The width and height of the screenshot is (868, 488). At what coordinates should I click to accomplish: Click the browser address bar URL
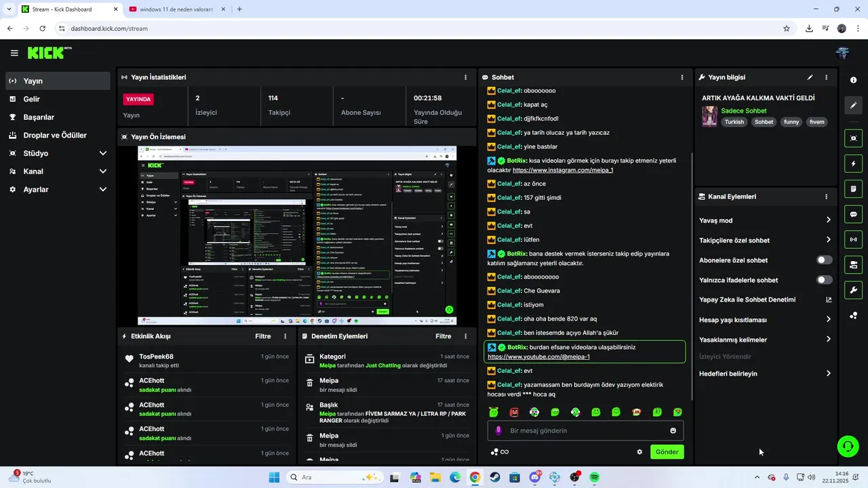109,28
